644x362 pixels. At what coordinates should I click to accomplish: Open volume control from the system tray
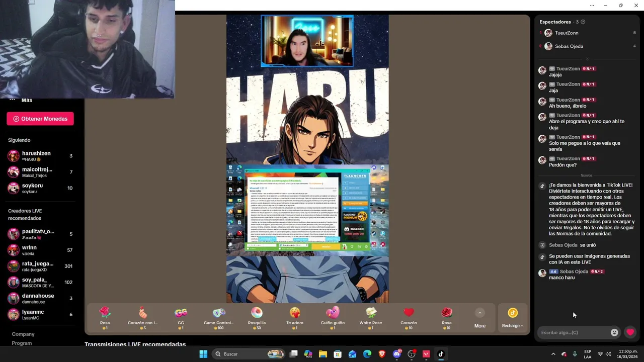[608, 354]
